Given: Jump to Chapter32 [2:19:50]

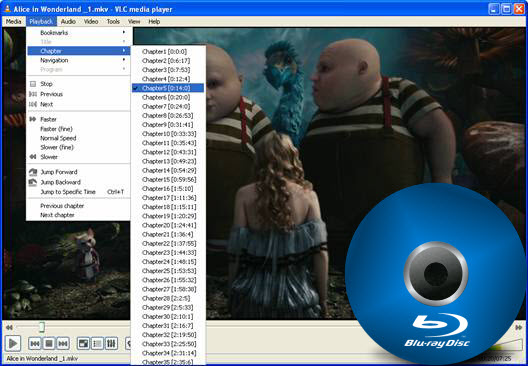Looking at the screenshot, I should pos(168,335).
